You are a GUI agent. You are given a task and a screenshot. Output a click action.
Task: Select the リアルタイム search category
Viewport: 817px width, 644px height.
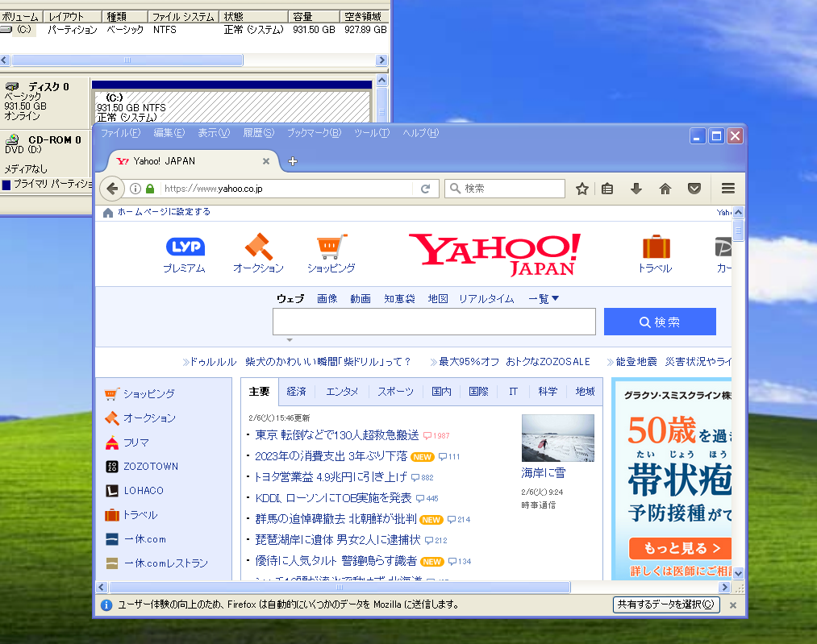[x=486, y=299]
